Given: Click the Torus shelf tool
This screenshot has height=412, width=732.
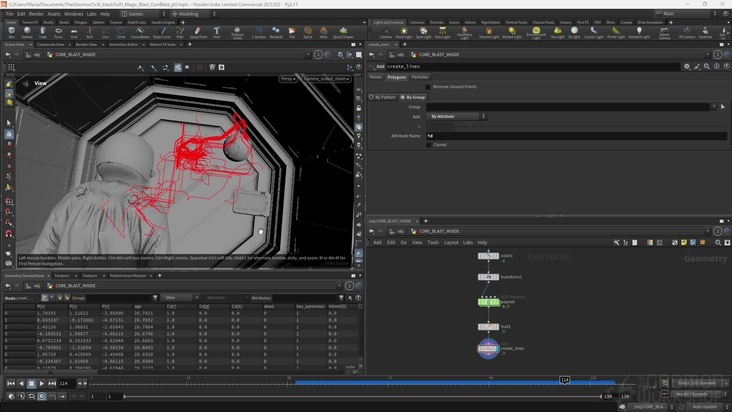Looking at the screenshot, I should (60, 33).
